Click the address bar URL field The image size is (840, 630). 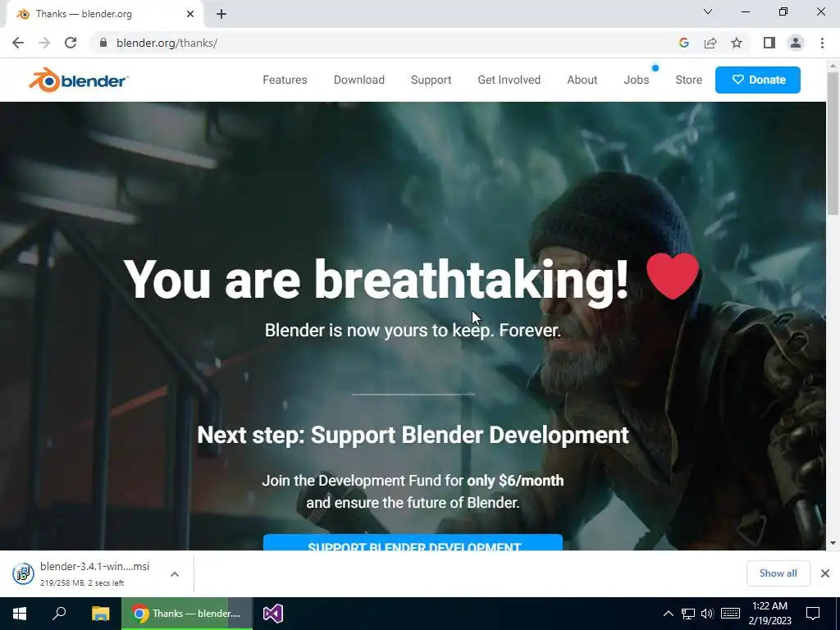[386, 43]
